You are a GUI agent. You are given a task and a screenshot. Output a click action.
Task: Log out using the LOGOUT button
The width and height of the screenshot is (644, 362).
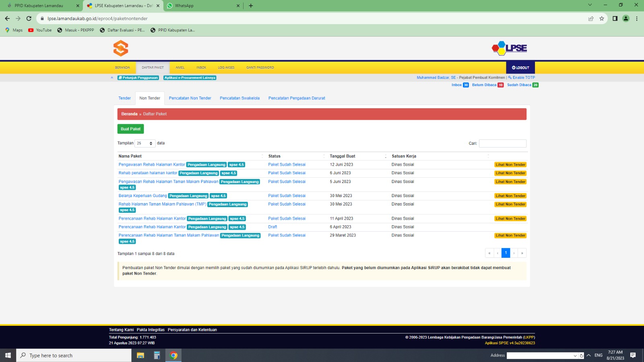pos(520,68)
